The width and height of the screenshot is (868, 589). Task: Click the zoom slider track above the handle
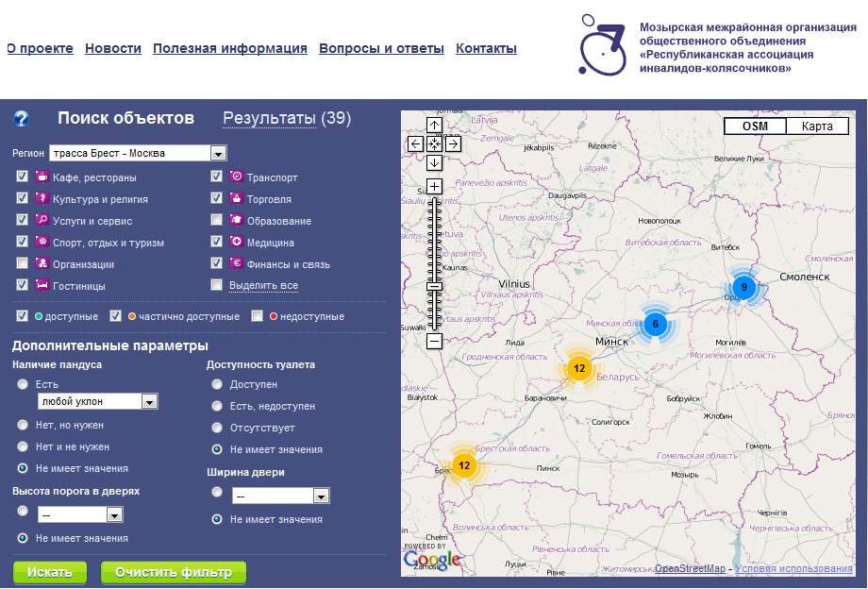pos(434,239)
